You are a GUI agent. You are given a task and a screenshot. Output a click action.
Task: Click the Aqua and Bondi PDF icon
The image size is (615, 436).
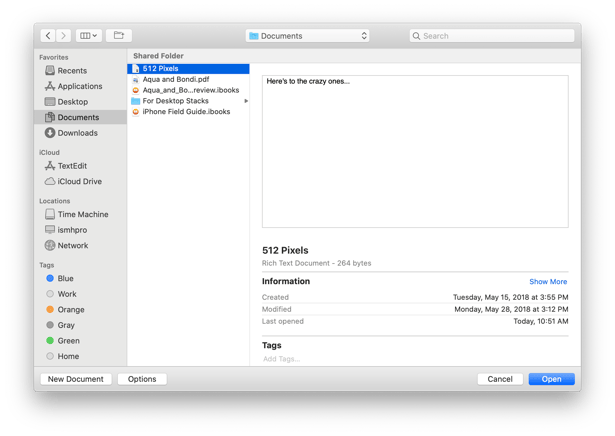tap(135, 80)
